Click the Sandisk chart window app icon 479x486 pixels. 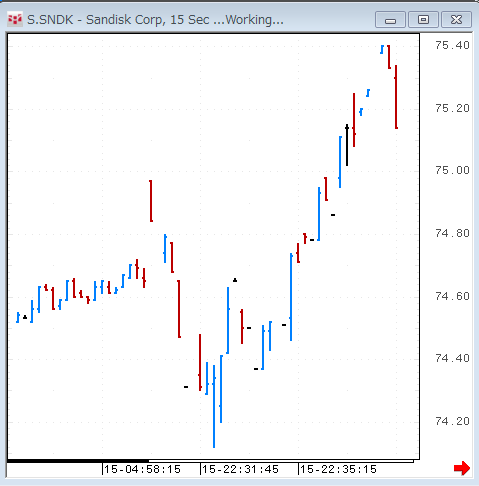15,20
